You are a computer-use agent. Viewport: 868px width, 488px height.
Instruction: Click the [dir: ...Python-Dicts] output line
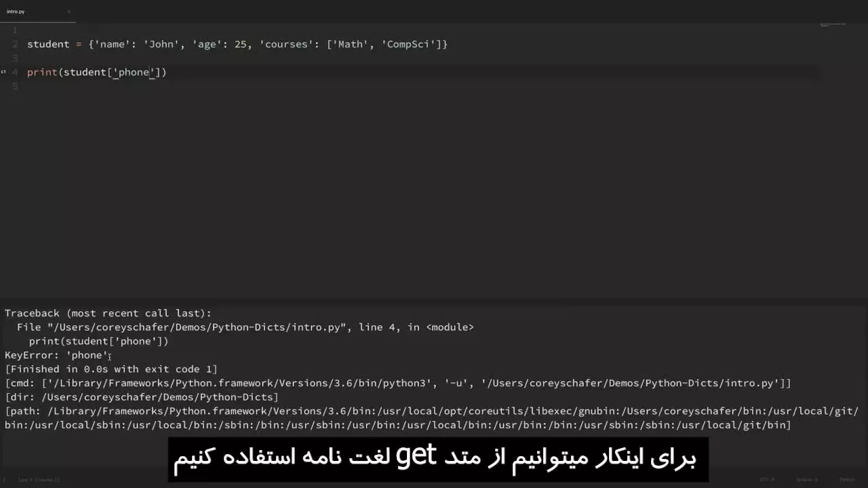click(x=142, y=397)
